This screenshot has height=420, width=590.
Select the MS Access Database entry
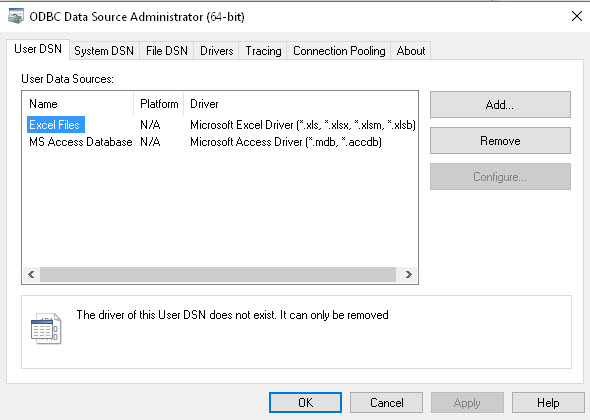tap(81, 142)
